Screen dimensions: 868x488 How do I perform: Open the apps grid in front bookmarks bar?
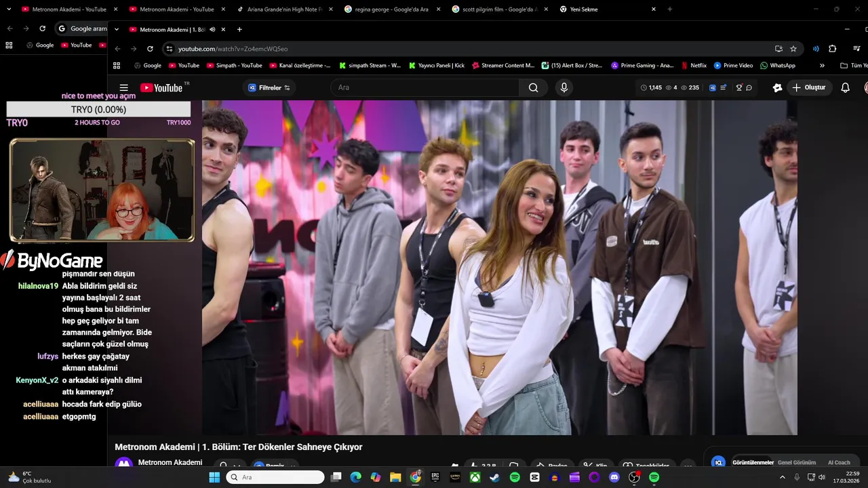[x=117, y=66]
